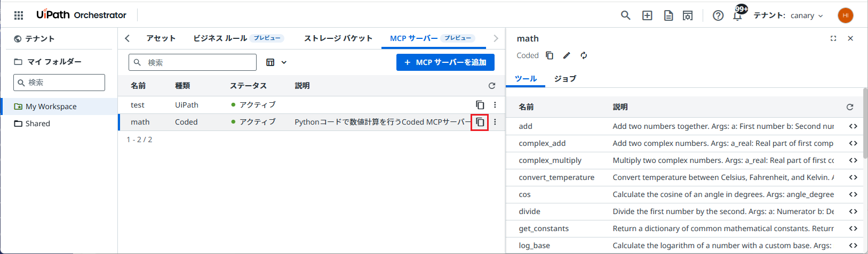Copy the test server URL

click(x=480, y=105)
